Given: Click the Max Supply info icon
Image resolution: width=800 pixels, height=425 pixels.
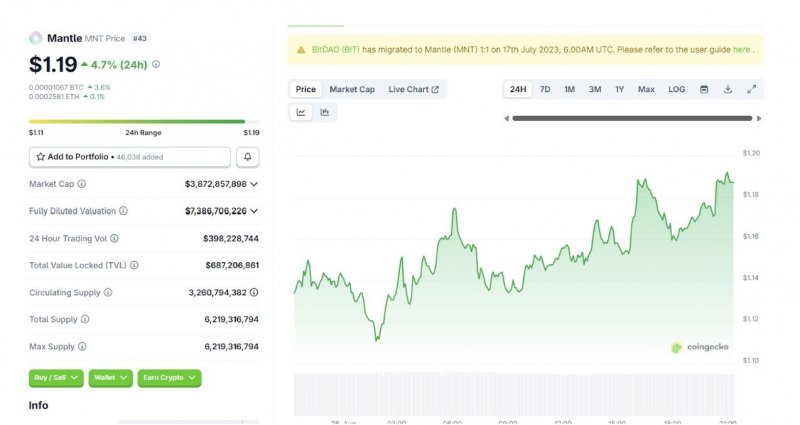Looking at the screenshot, I should pos(82,346).
